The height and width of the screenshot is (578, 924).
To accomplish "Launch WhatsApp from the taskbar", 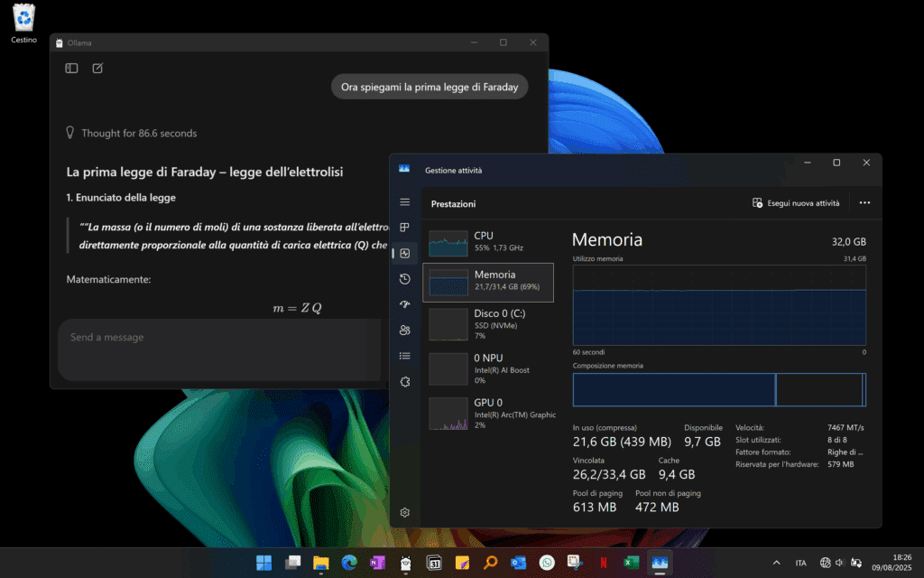I will (x=546, y=562).
